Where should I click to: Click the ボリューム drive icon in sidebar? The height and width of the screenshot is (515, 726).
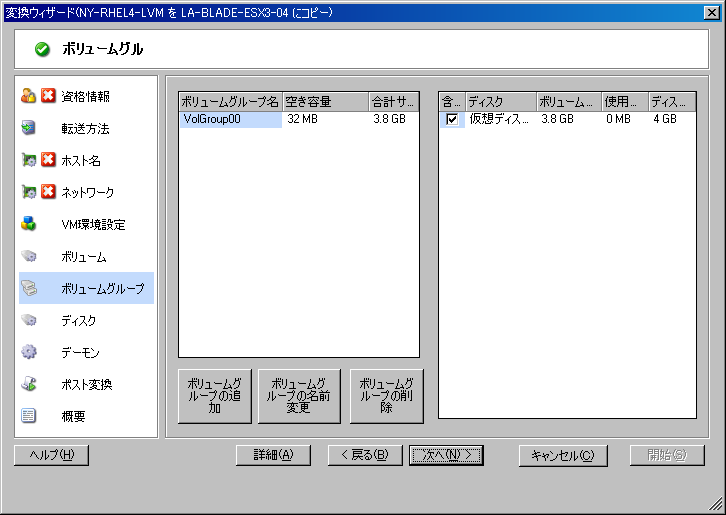pos(28,256)
